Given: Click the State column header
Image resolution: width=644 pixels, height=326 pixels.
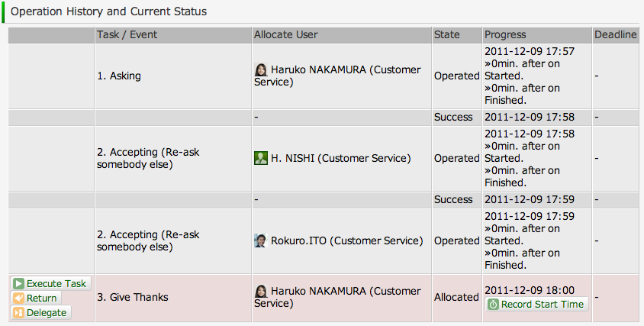Looking at the screenshot, I should point(447,35).
